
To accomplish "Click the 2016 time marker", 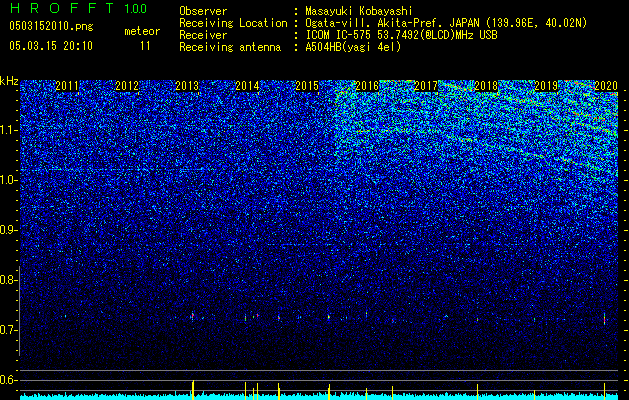I will point(367,86).
